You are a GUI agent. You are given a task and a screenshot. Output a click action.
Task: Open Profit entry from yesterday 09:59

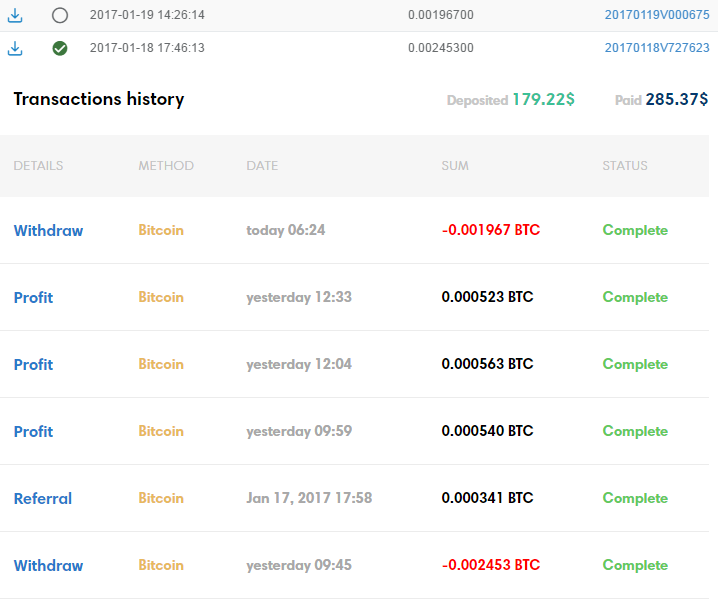pos(33,431)
